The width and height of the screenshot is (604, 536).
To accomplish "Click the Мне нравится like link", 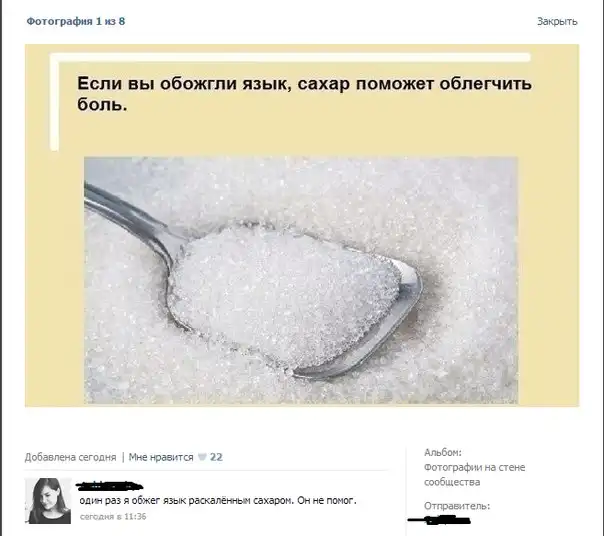I will (161, 457).
